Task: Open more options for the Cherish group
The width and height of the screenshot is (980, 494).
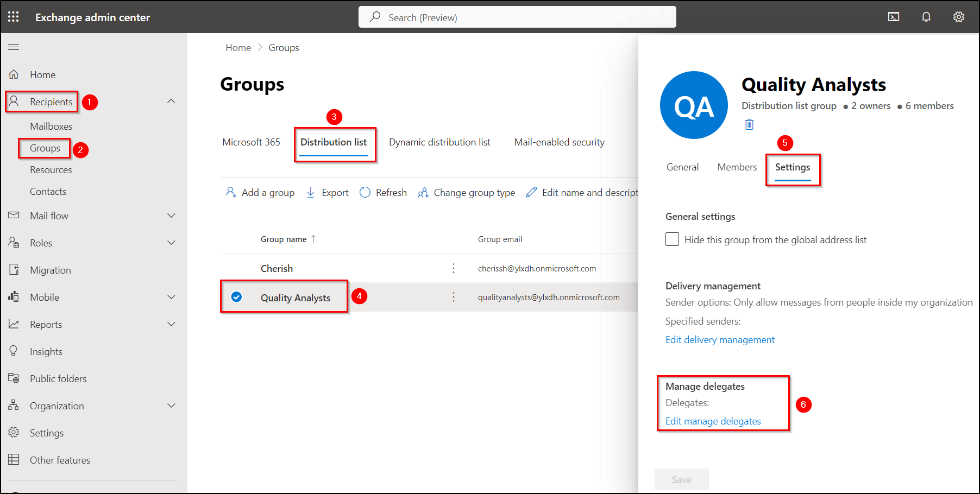Action: coord(454,268)
